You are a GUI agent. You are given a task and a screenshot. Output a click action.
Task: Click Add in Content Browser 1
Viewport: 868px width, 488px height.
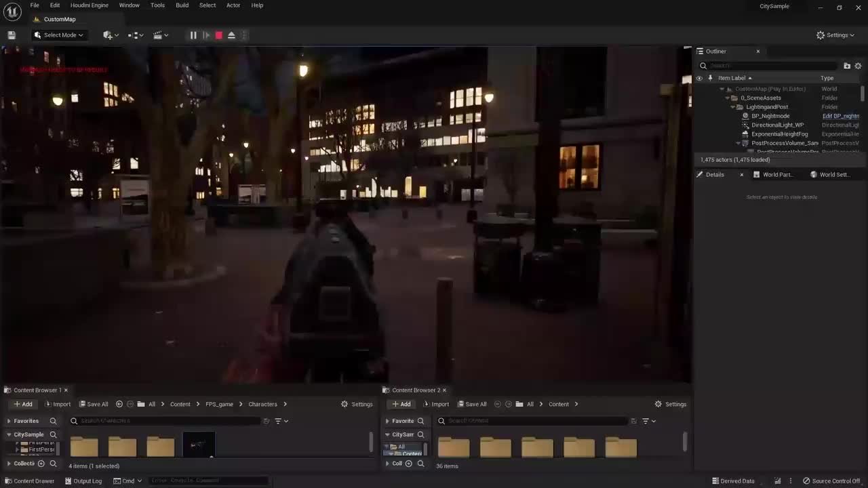point(23,405)
